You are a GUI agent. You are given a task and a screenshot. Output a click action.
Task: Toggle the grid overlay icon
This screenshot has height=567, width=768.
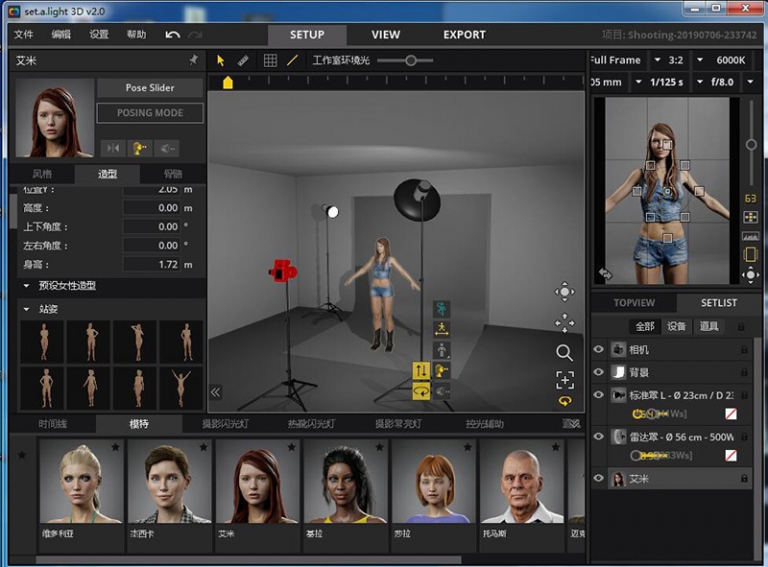pos(270,60)
